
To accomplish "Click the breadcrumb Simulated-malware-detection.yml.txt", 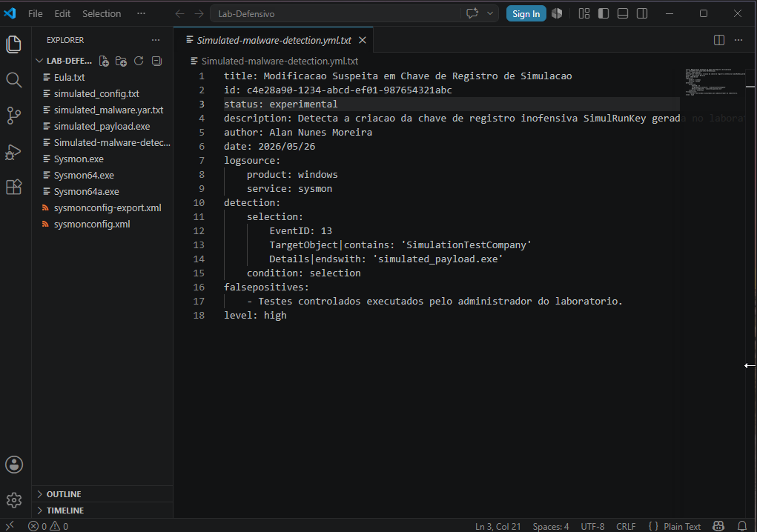I will pyautogui.click(x=280, y=61).
